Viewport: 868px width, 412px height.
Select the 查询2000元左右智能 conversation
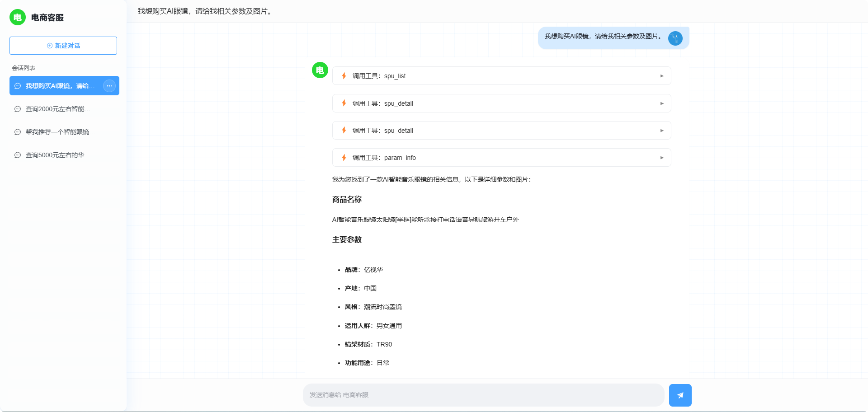pyautogui.click(x=58, y=109)
